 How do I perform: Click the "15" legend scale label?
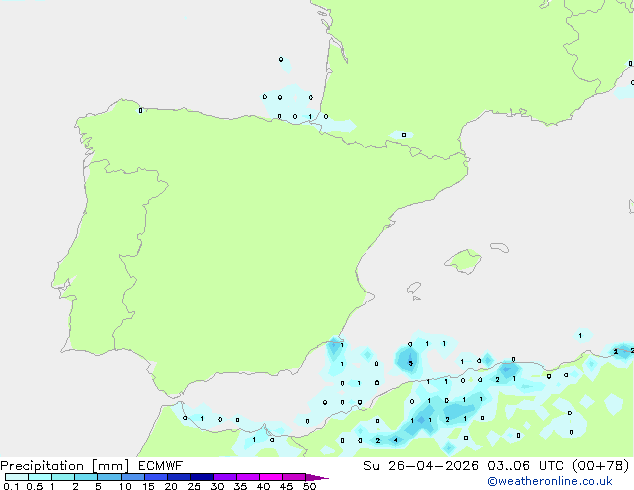coord(148,486)
